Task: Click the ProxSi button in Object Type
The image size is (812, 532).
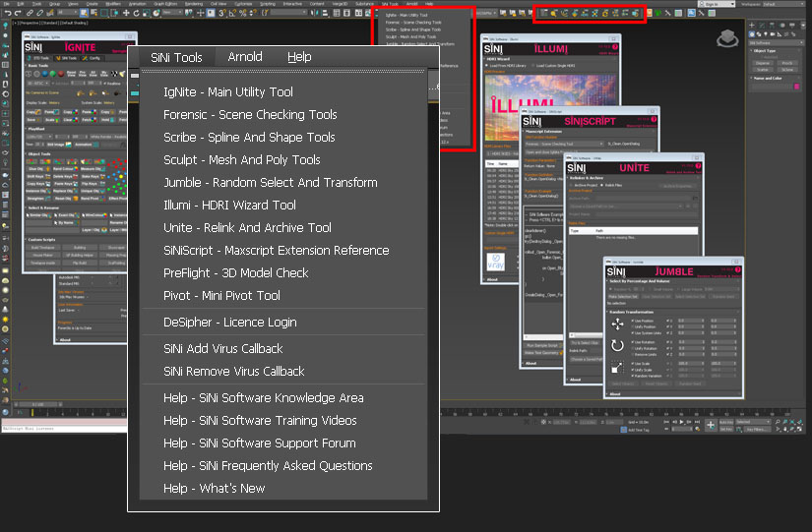Action: tap(787, 63)
